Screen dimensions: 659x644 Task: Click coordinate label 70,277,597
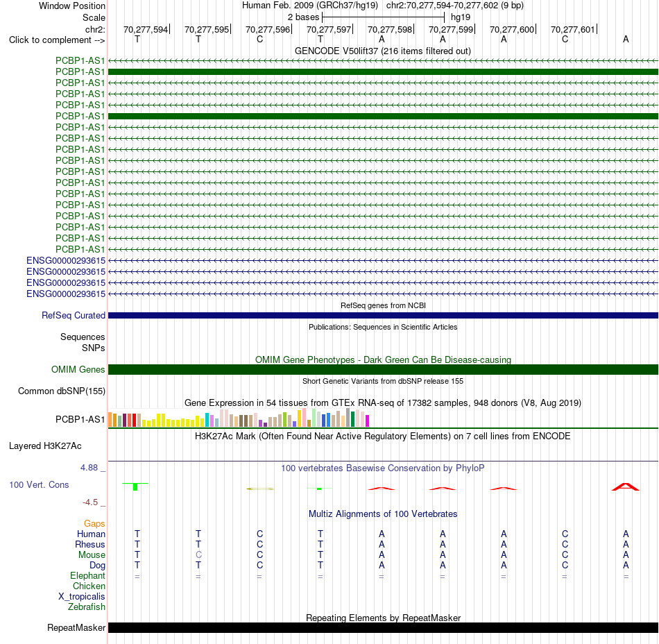(329, 29)
